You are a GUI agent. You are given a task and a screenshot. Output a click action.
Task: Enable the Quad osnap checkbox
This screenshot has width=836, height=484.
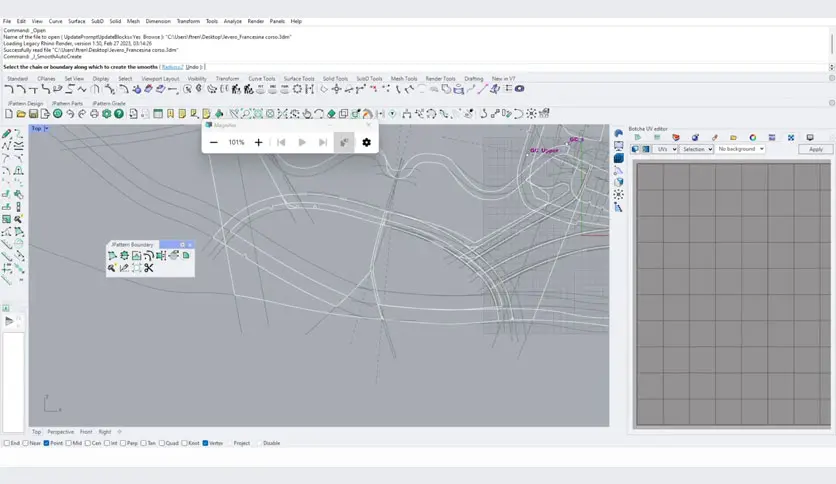pos(162,443)
